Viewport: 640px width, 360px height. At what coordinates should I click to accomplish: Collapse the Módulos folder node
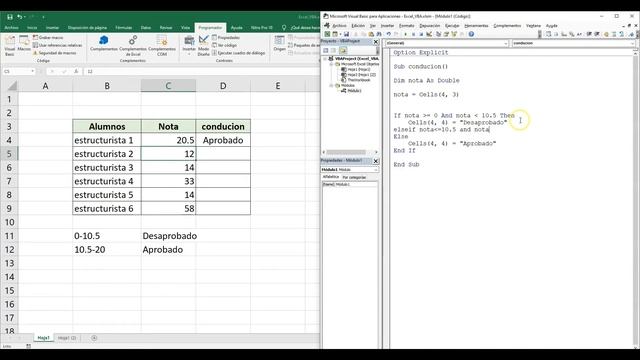coord(331,85)
